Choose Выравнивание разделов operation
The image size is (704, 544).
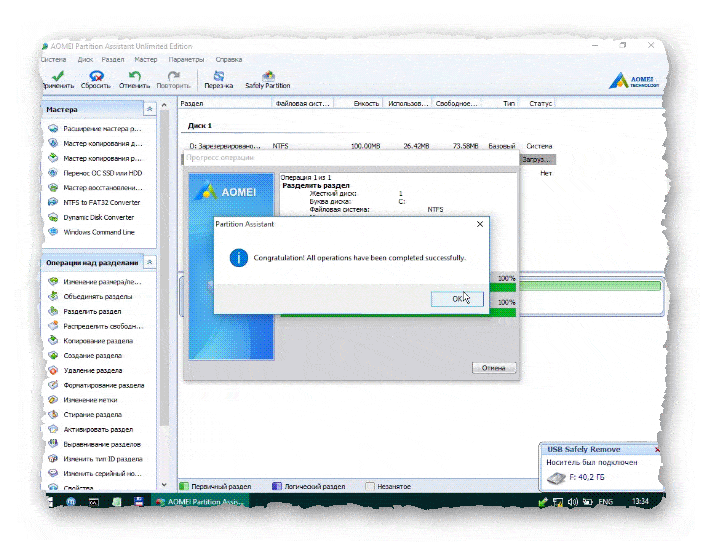[x=95, y=444]
